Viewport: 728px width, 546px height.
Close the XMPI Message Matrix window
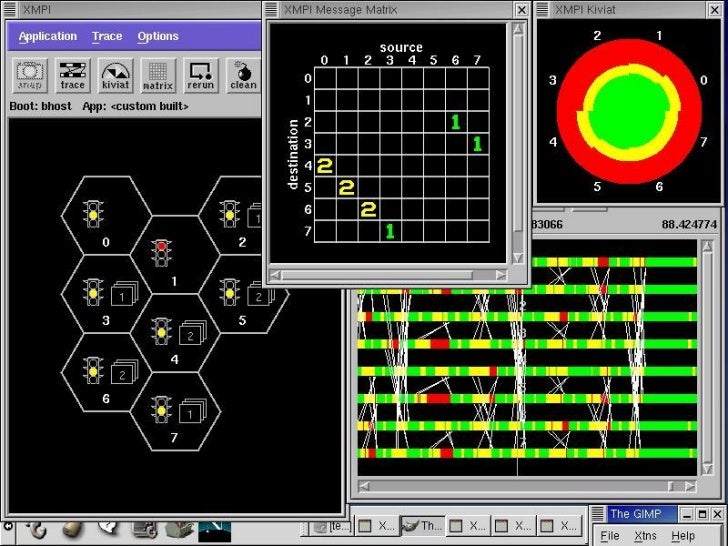pyautogui.click(x=522, y=9)
